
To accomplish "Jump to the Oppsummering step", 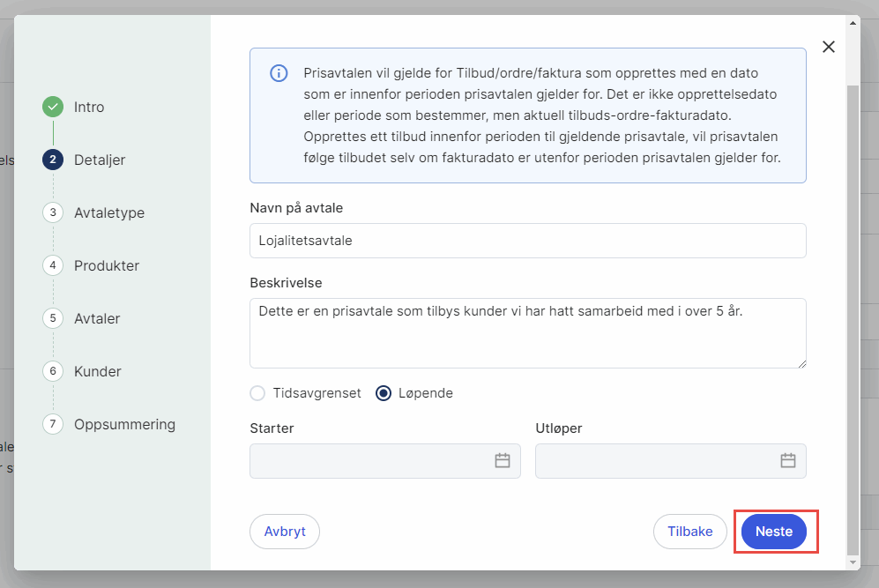I will [124, 424].
